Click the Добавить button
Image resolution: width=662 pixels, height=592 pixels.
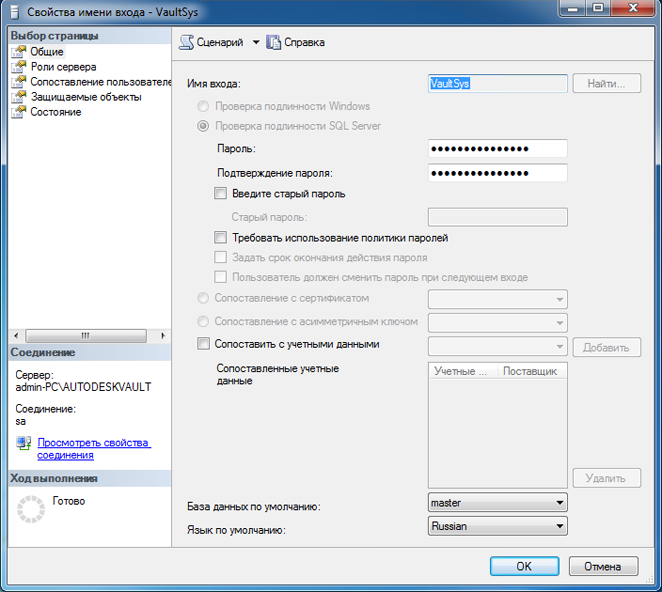(x=606, y=347)
